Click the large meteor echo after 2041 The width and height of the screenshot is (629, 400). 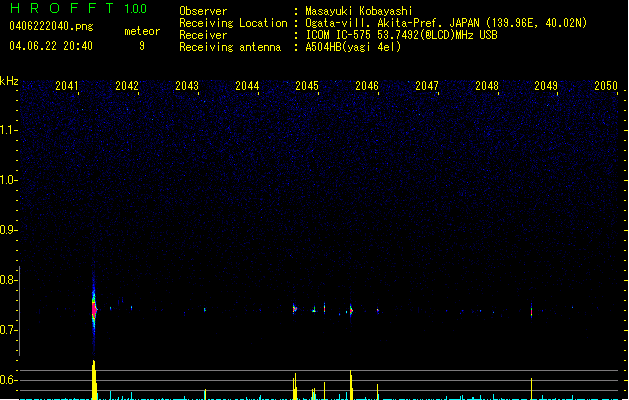94,310
